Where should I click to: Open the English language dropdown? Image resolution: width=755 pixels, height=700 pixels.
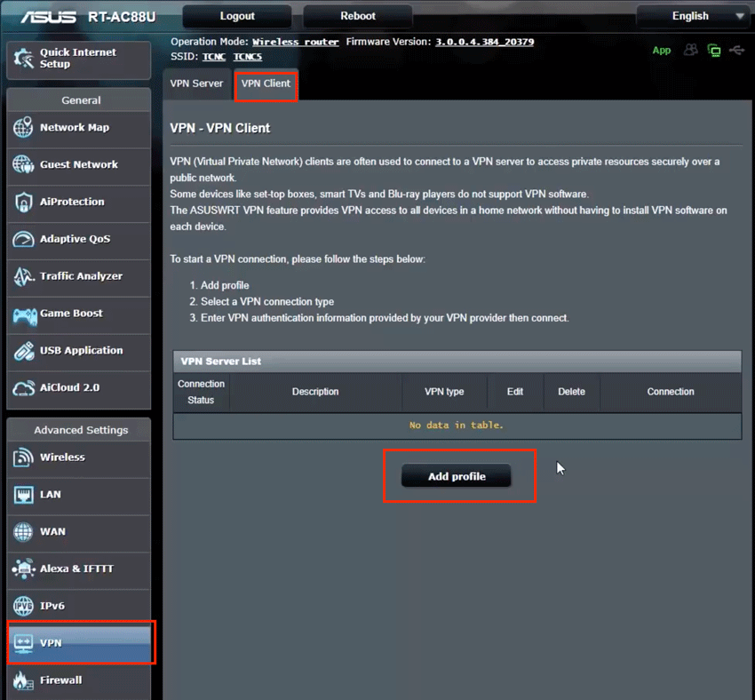(x=691, y=15)
